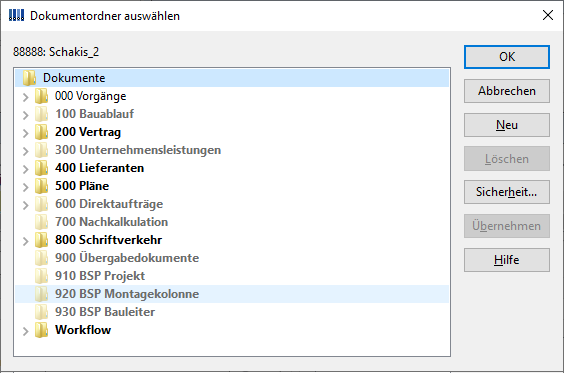The image size is (564, 373).
Task: Open Hilfe for this dialog
Action: (507, 260)
